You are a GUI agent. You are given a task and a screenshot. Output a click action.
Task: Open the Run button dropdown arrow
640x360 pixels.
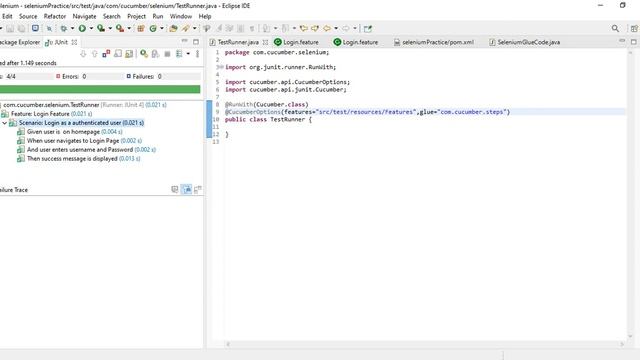click(x=91, y=28)
